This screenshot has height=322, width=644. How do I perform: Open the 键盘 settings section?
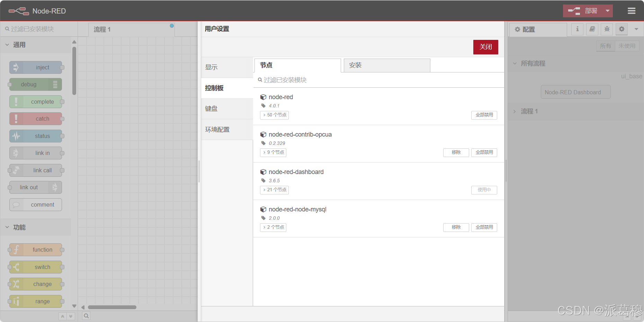tap(227, 109)
